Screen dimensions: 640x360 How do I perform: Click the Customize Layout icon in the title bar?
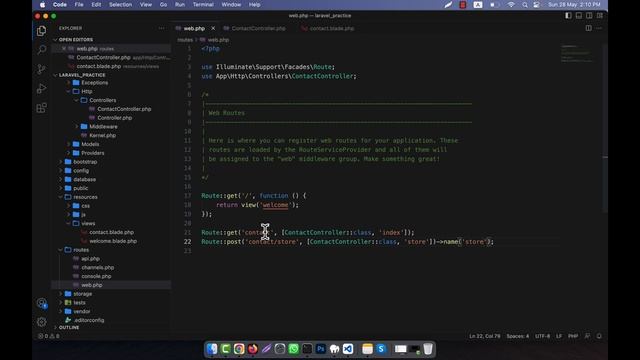point(600,16)
